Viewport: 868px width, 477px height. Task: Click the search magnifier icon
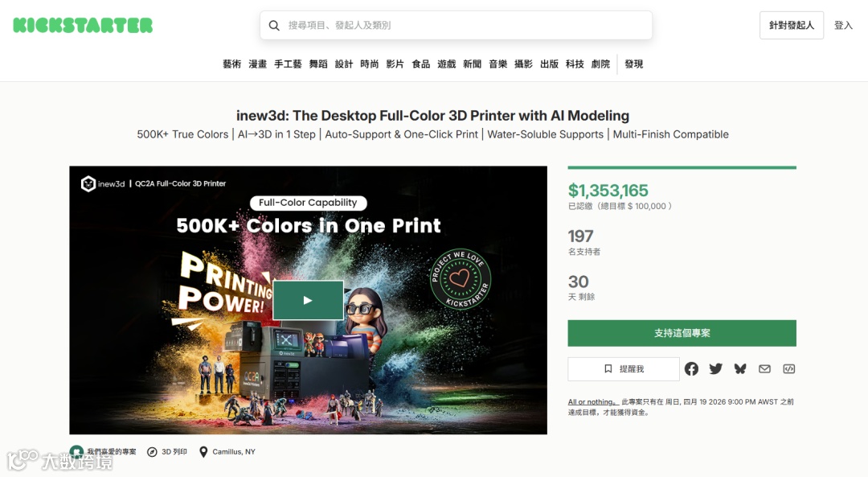coord(274,26)
